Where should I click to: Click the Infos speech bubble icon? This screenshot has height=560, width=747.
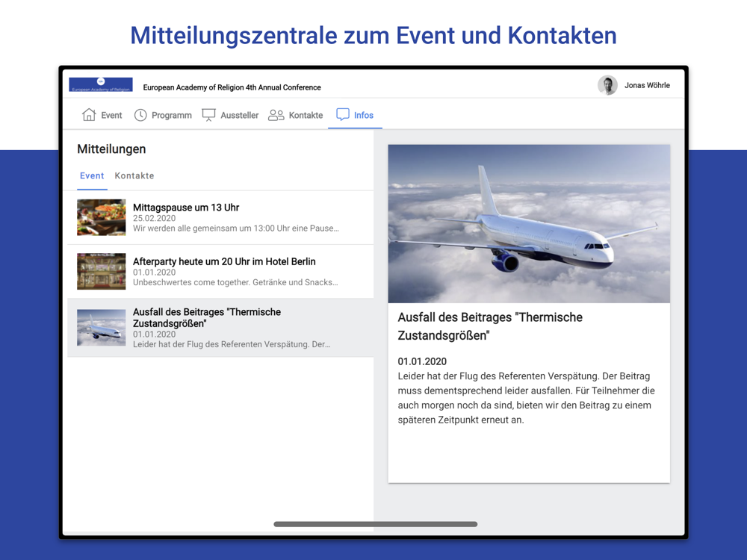pyautogui.click(x=343, y=115)
